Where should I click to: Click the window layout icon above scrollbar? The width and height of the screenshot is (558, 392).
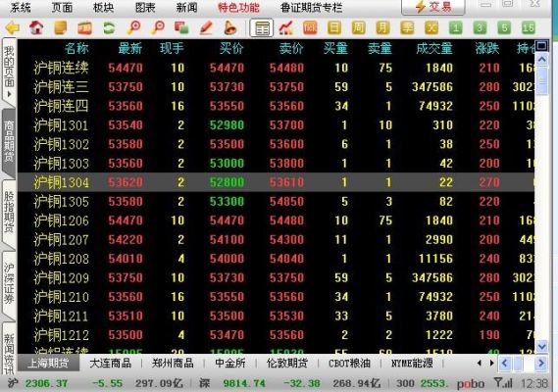541,46
